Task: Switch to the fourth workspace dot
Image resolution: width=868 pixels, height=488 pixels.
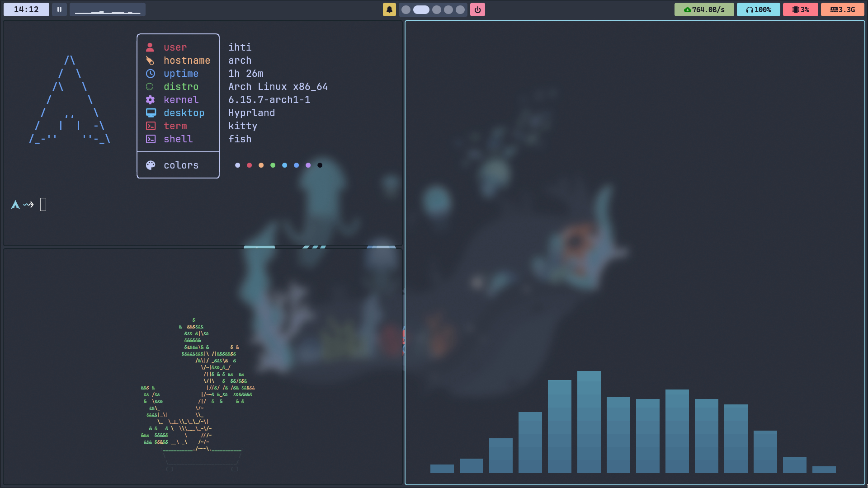Action: (x=448, y=9)
